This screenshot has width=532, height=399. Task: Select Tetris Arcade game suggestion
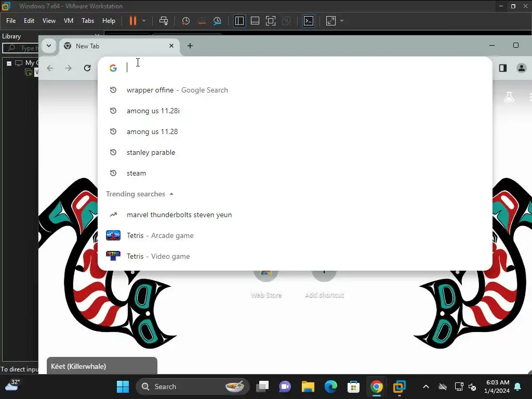295,235
